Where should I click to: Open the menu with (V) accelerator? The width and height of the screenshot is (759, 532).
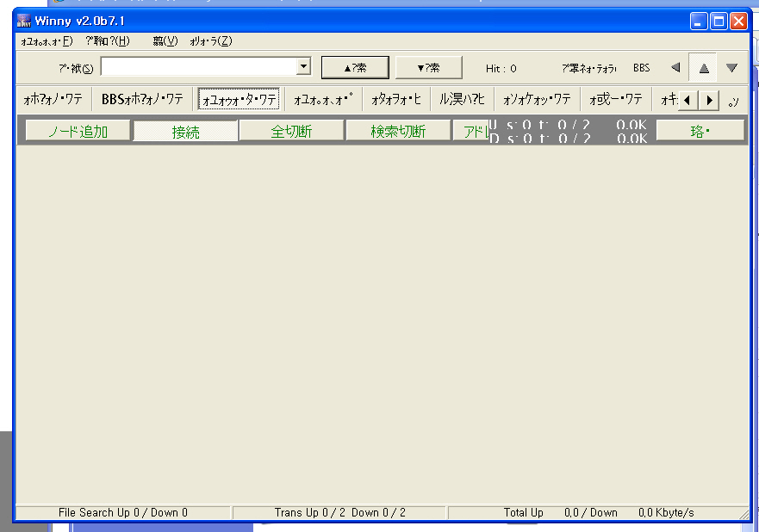click(165, 41)
